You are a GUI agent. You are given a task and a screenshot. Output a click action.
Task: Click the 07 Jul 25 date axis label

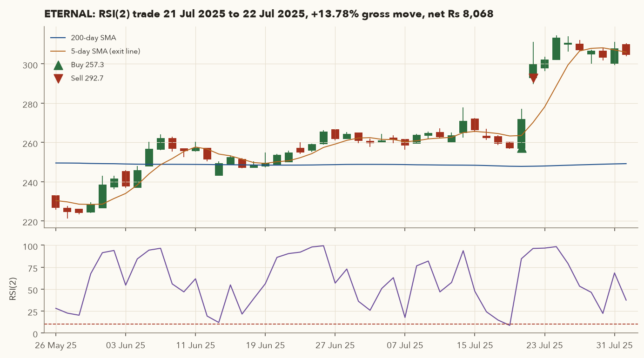point(405,345)
